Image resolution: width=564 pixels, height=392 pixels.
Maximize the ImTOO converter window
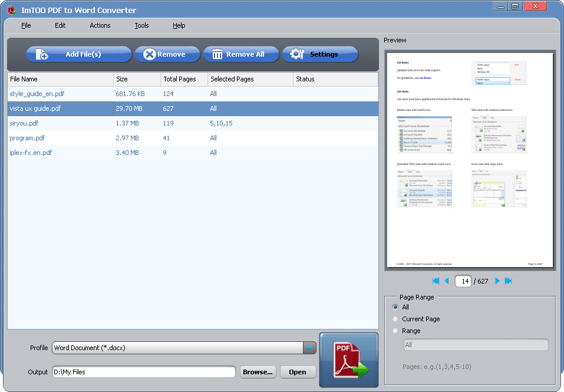(515, 6)
